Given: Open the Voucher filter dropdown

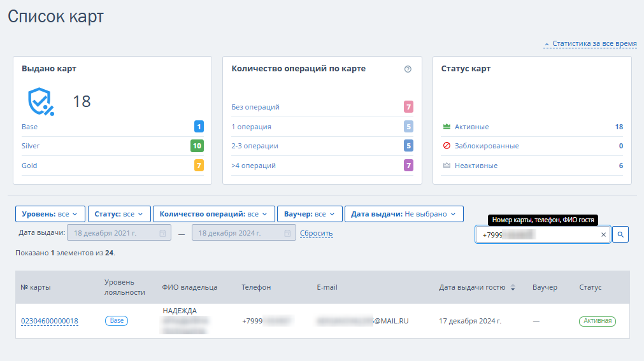Looking at the screenshot, I should (x=310, y=214).
